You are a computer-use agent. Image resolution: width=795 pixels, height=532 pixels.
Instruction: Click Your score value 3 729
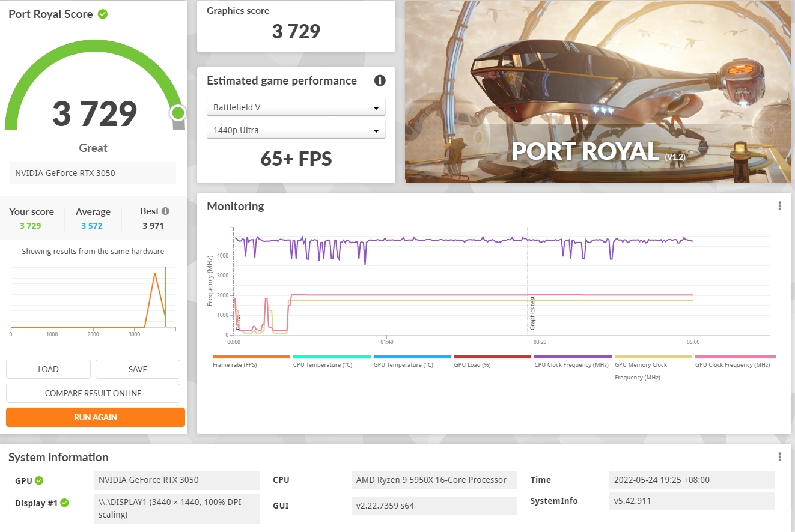pyautogui.click(x=30, y=226)
